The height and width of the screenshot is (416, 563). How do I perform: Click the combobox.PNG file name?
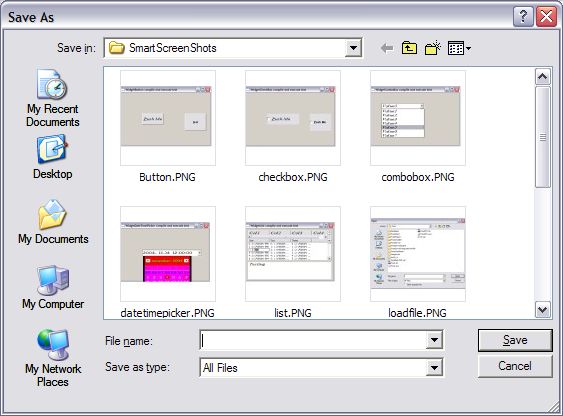(x=418, y=177)
